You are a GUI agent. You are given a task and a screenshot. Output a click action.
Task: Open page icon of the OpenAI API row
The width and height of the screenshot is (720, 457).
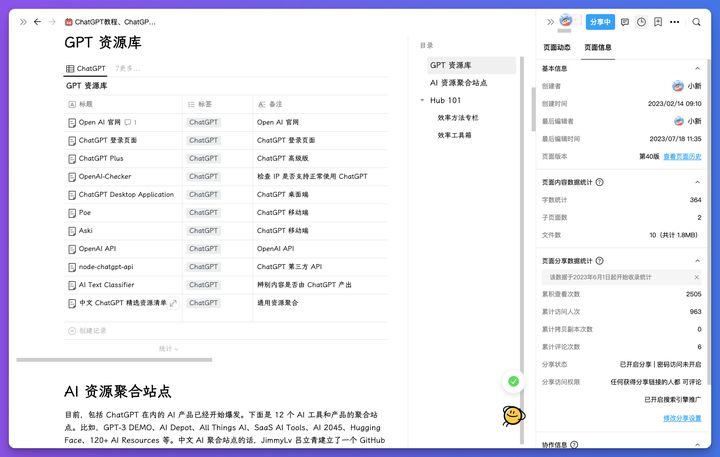[72, 249]
